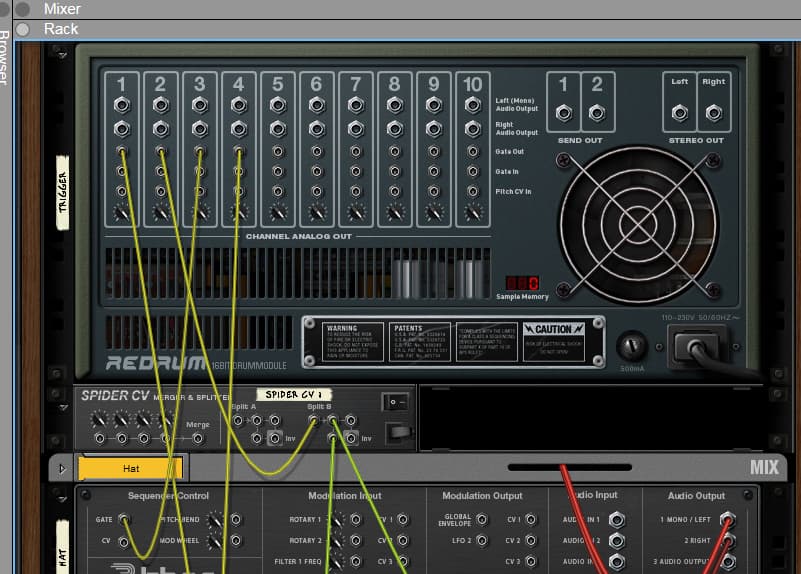Click the TRIGGER tape label on Redrum

pyautogui.click(x=62, y=193)
